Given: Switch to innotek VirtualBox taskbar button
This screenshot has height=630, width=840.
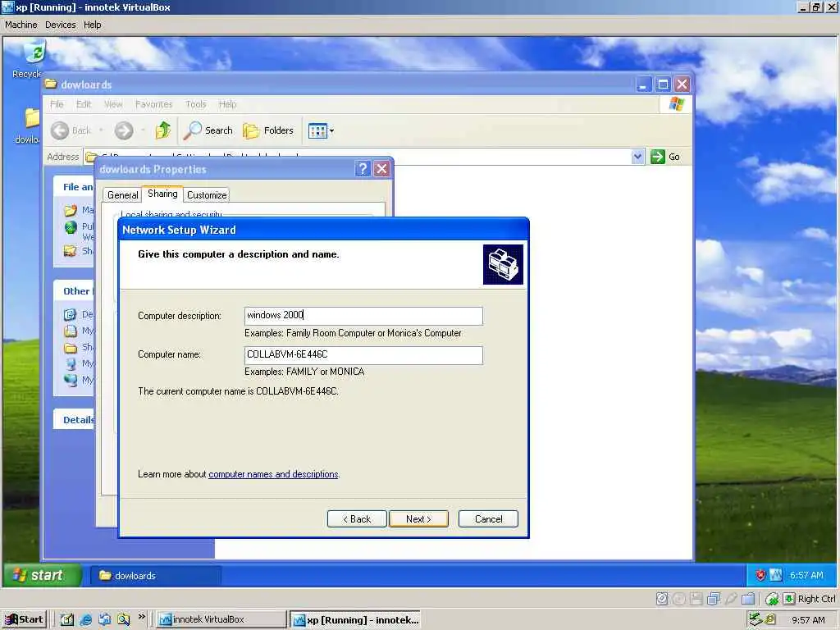Looking at the screenshot, I should (221, 619).
